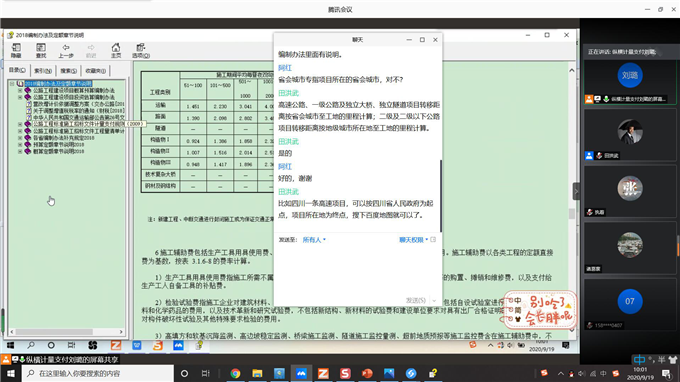This screenshot has width=680, height=382.
Task: Switch to the 索引 index tab
Action: [43, 71]
